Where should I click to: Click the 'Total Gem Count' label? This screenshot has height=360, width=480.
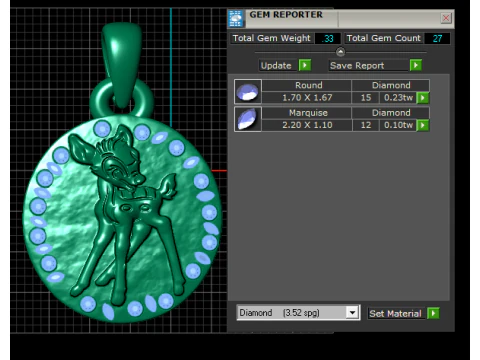click(383, 38)
